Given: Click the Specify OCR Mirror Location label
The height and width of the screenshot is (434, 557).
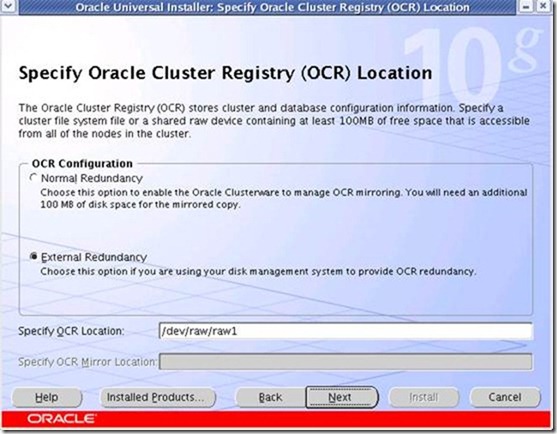Looking at the screenshot, I should (x=87, y=362).
